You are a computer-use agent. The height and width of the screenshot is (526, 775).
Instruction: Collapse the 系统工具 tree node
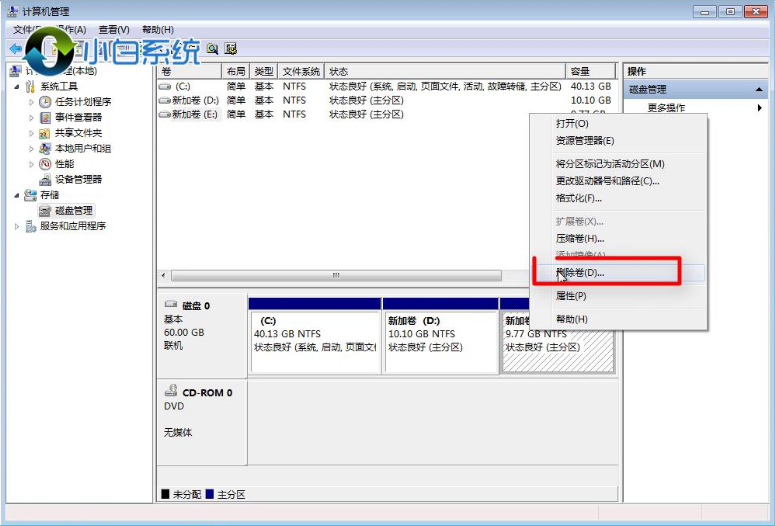point(17,87)
